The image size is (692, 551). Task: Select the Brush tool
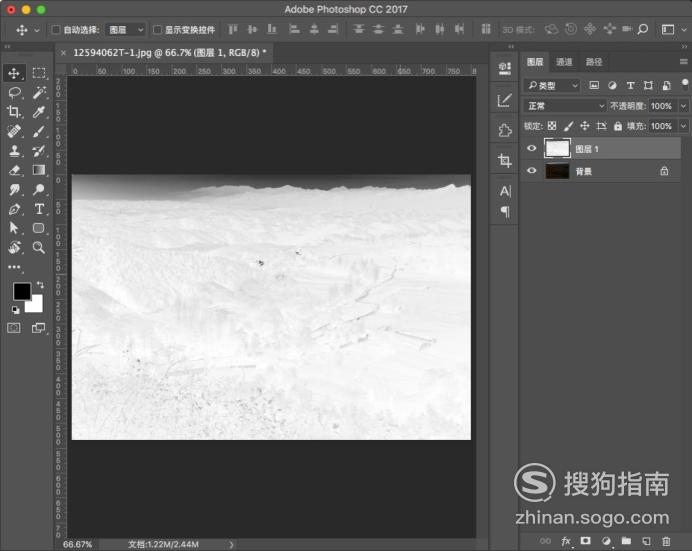click(39, 131)
